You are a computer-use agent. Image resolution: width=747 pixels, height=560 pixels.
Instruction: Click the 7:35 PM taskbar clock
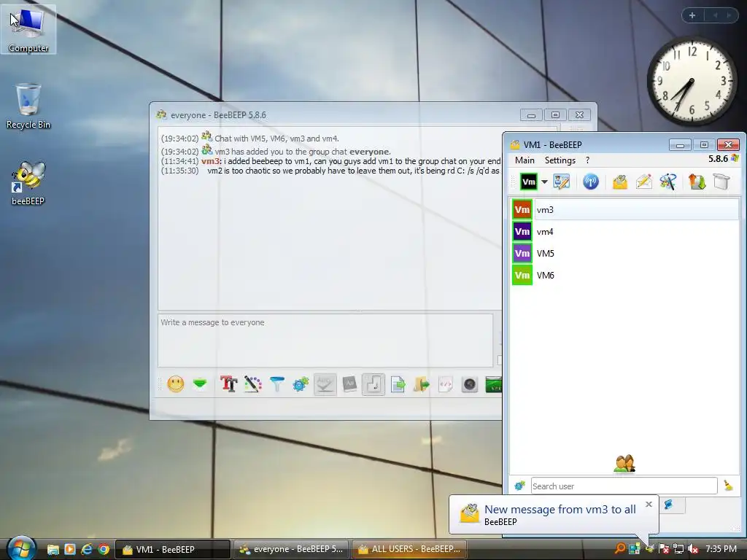[x=721, y=549]
